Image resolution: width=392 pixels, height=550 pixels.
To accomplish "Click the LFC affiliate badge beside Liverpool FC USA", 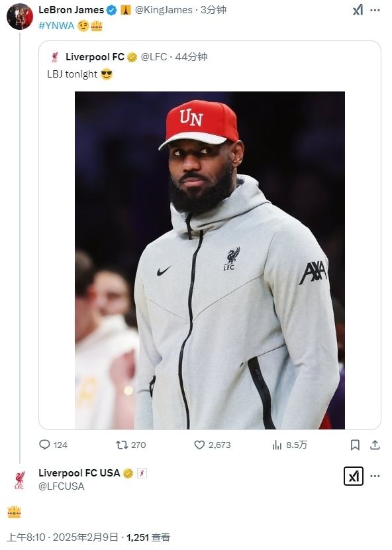I will coord(142,473).
